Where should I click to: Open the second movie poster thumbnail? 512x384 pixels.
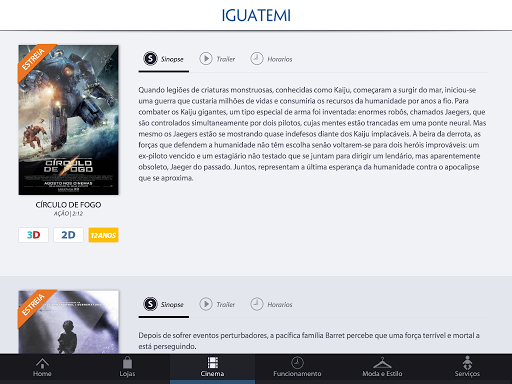(x=68, y=322)
